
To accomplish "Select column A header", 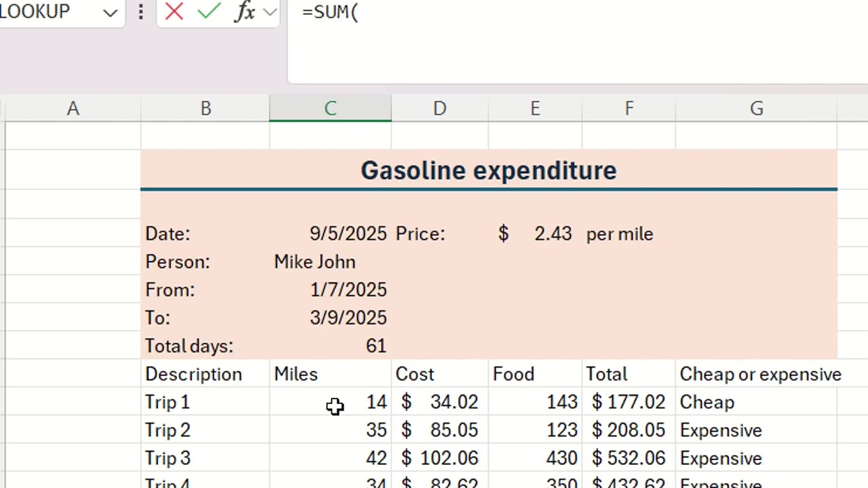I will coord(73,108).
